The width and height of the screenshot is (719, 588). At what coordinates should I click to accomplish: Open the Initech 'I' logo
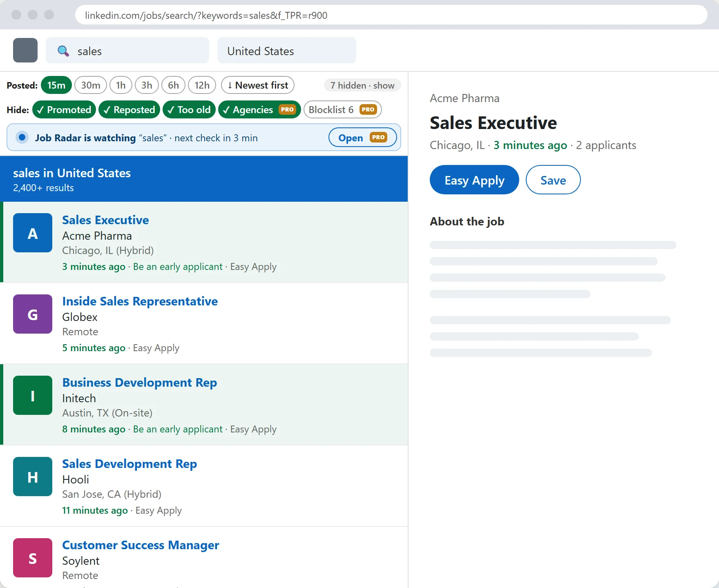coord(33,395)
